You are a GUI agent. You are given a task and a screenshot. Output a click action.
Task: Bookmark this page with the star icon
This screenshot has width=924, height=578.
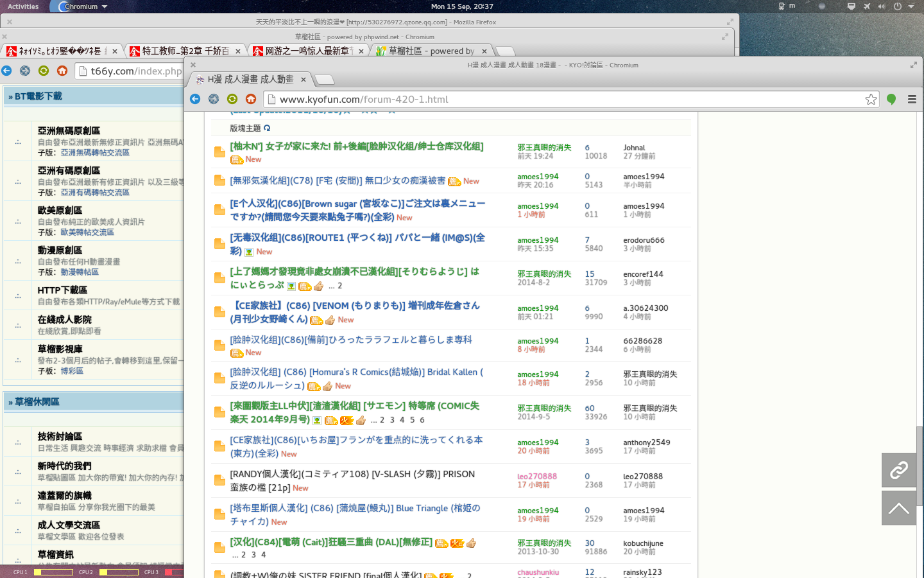(871, 99)
